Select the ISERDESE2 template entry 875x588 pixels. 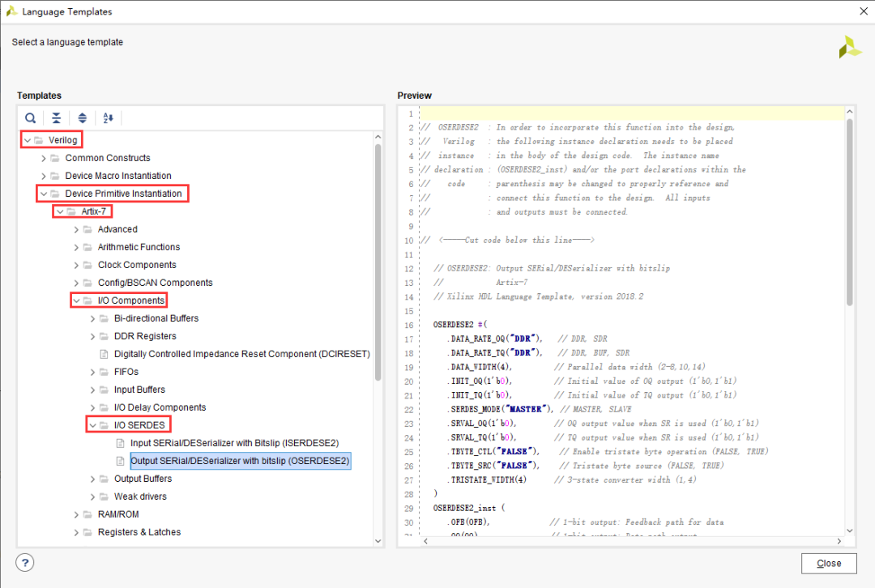coord(234,443)
